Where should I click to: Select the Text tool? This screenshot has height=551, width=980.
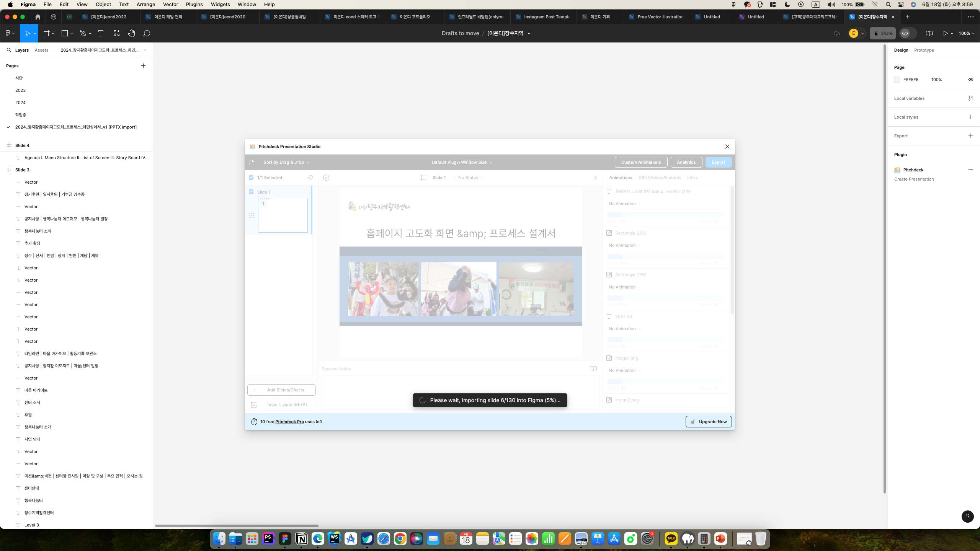click(101, 33)
